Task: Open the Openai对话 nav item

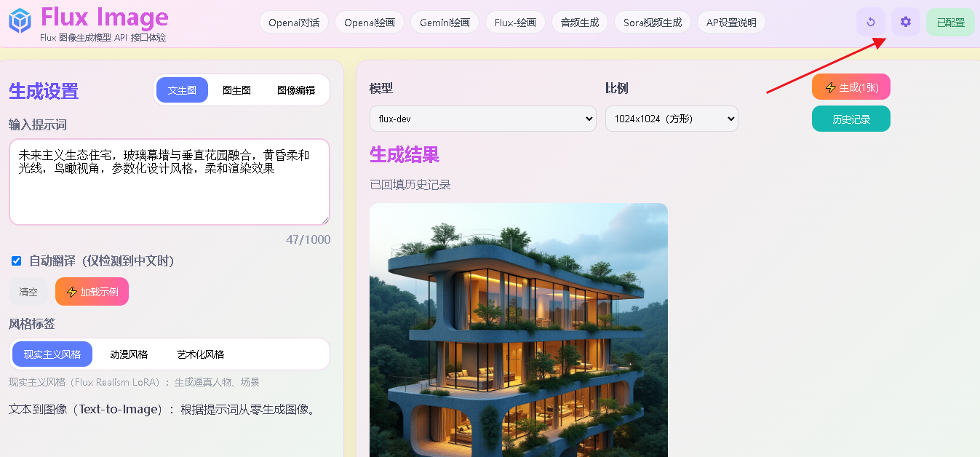Action: [x=294, y=23]
